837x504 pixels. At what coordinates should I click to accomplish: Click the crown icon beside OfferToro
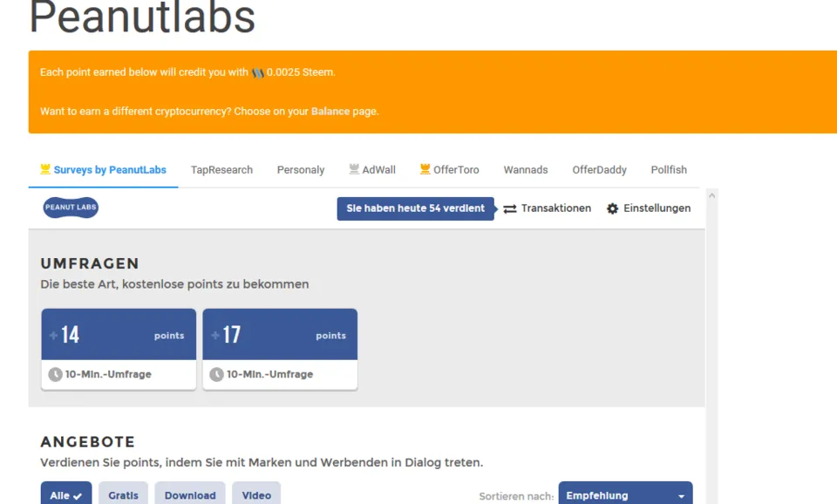click(x=425, y=169)
